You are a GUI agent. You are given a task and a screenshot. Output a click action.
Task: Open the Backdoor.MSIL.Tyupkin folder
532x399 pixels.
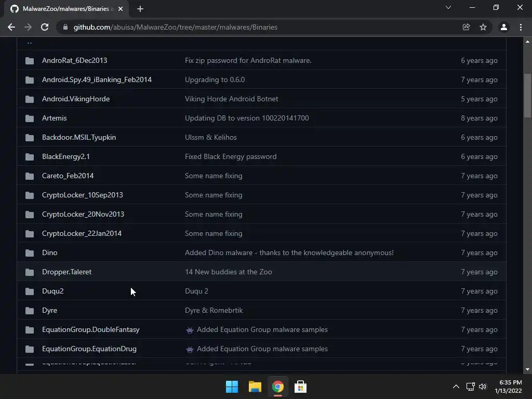pos(79,137)
